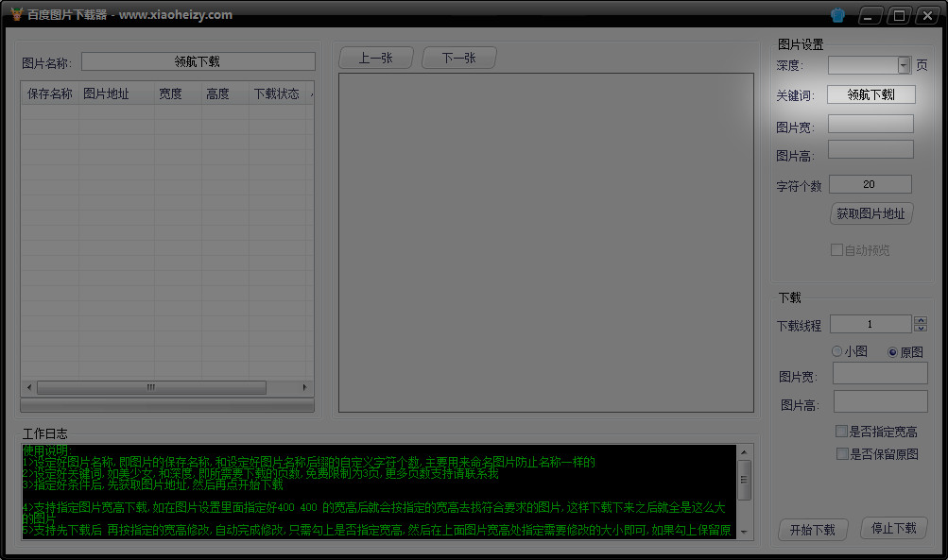The image size is (948, 560).
Task: Click the 图片高 field in 下载 section
Action: 881,401
